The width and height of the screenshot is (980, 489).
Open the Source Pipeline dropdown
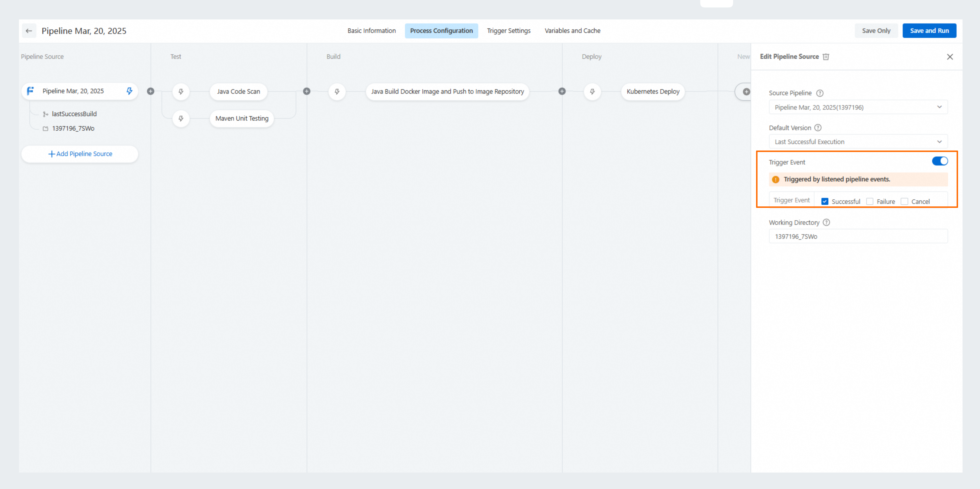point(858,107)
